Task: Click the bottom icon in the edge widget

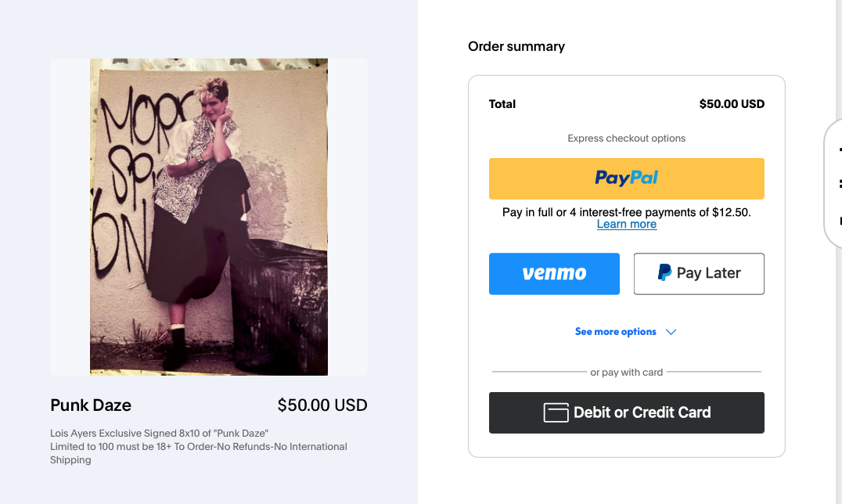Action: [x=840, y=220]
